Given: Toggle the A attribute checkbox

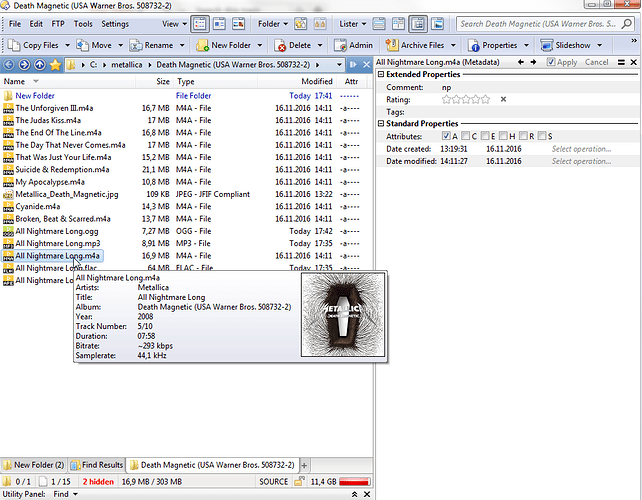Looking at the screenshot, I should coord(446,136).
